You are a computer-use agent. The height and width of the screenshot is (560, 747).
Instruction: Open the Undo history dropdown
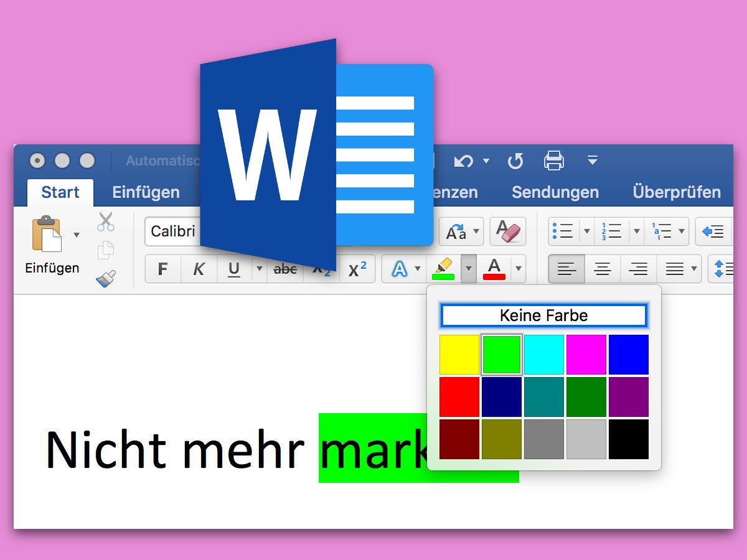click(x=486, y=161)
